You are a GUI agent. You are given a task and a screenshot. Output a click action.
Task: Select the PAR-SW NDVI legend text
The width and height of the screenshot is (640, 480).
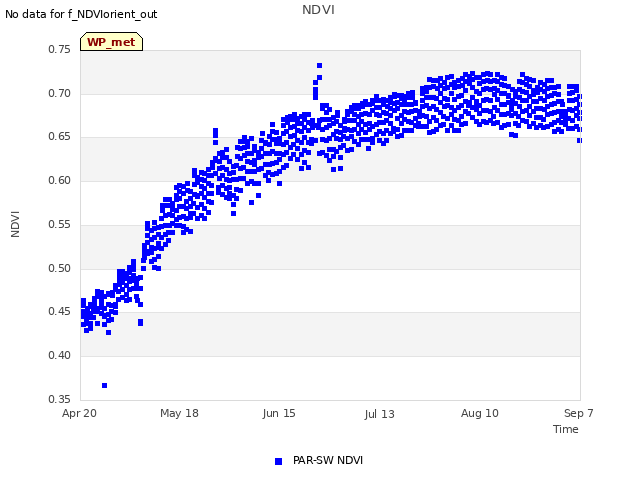pyautogui.click(x=328, y=460)
